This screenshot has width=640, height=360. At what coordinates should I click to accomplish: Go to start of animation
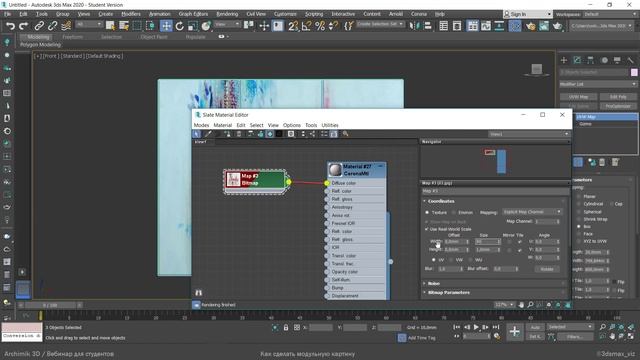(457, 327)
